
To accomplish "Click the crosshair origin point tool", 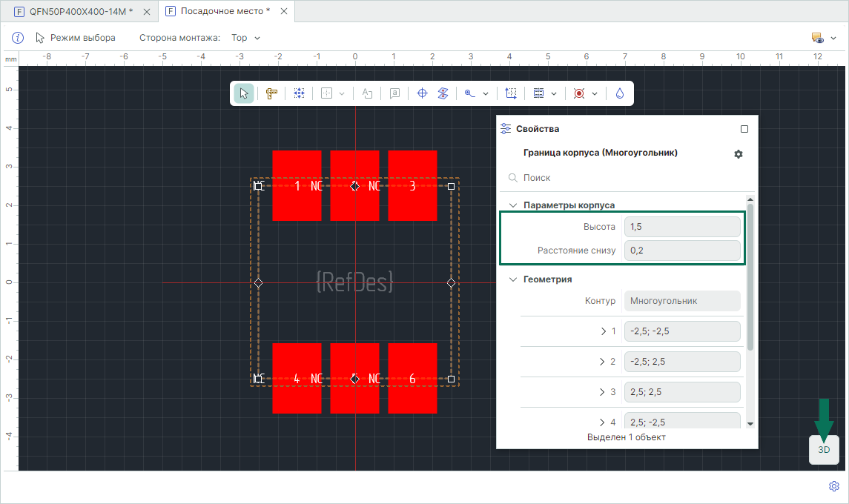I will pyautogui.click(x=422, y=93).
